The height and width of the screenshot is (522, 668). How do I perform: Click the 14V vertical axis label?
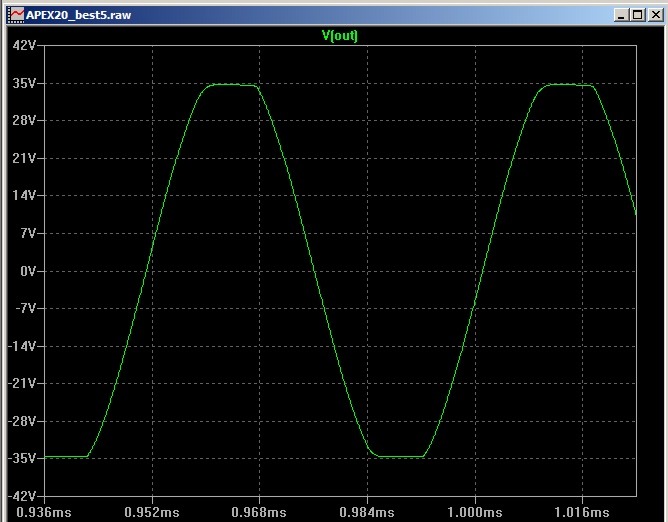click(x=24, y=196)
